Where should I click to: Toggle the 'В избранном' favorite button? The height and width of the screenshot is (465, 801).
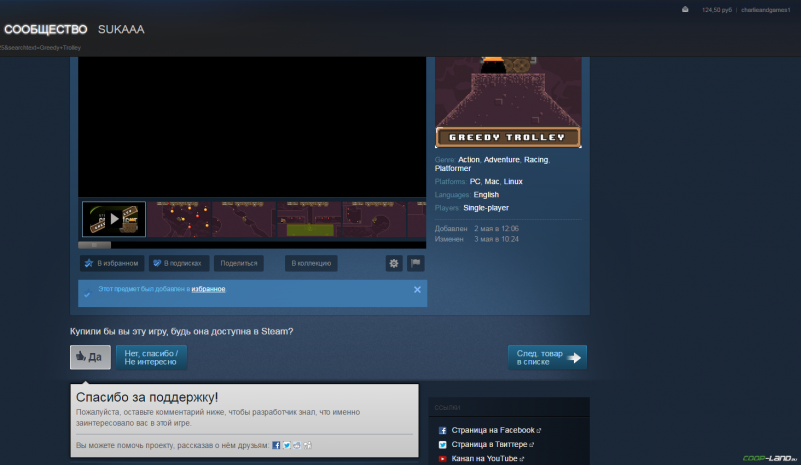pos(112,263)
